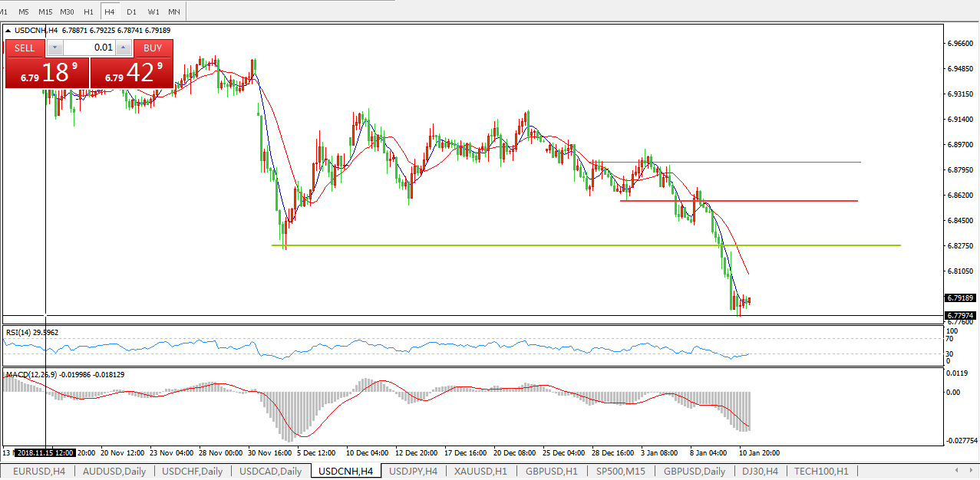
Task: Increase lot volume with up arrow
Action: point(124,48)
